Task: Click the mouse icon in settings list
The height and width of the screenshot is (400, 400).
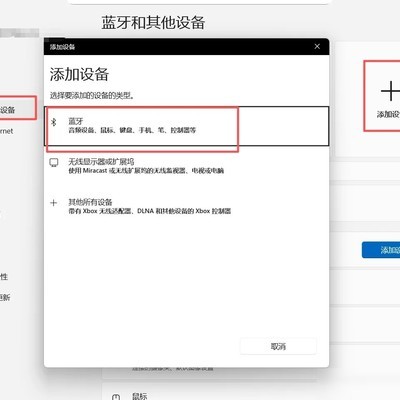Action: [116, 397]
